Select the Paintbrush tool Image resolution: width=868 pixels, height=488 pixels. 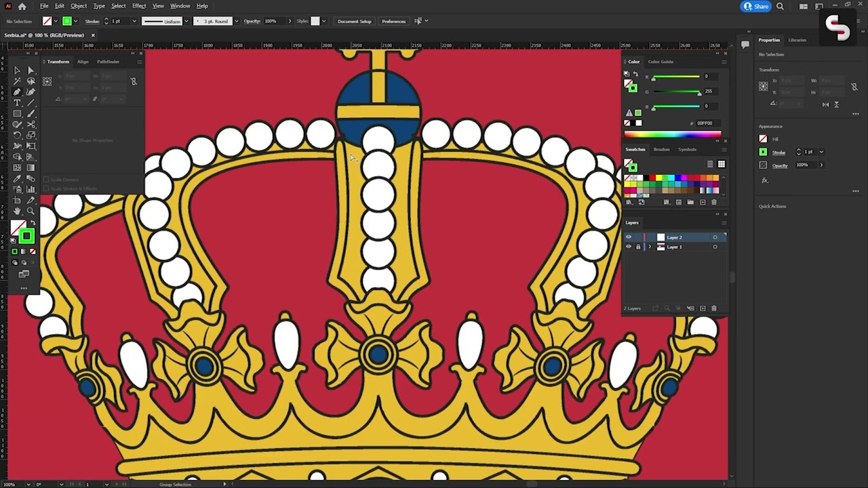(31, 114)
